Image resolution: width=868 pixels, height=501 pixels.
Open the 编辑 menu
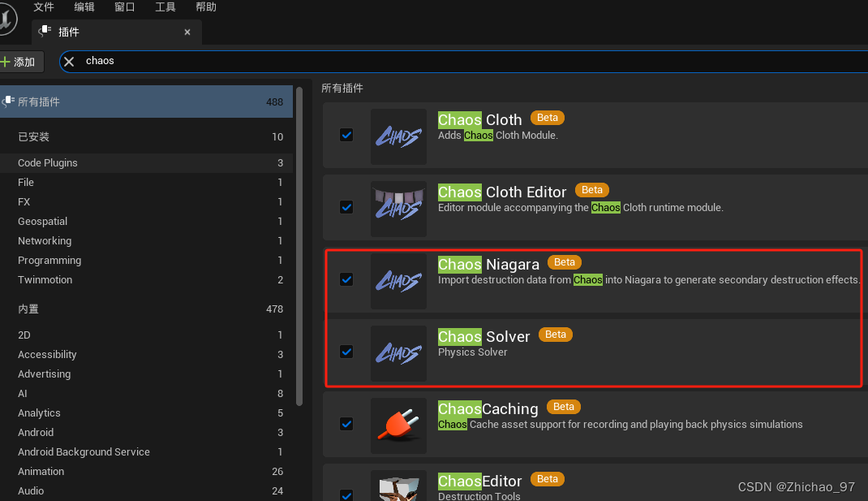point(84,6)
